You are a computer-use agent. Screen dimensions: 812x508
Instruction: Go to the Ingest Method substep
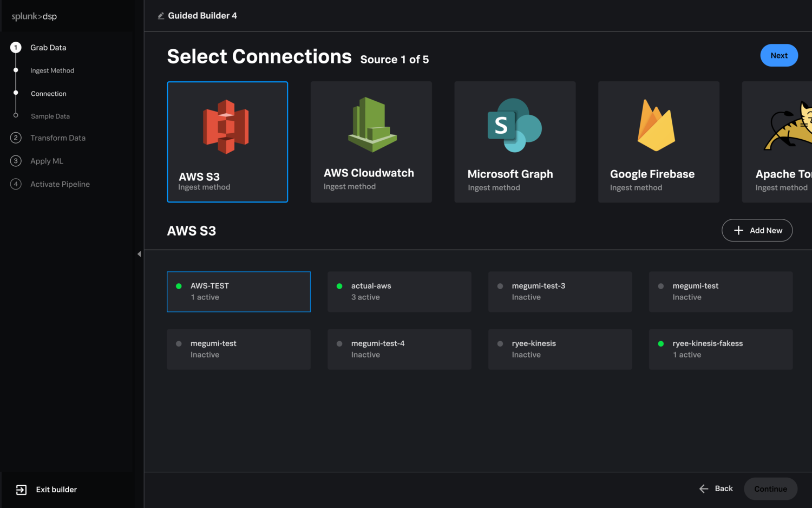(x=52, y=70)
